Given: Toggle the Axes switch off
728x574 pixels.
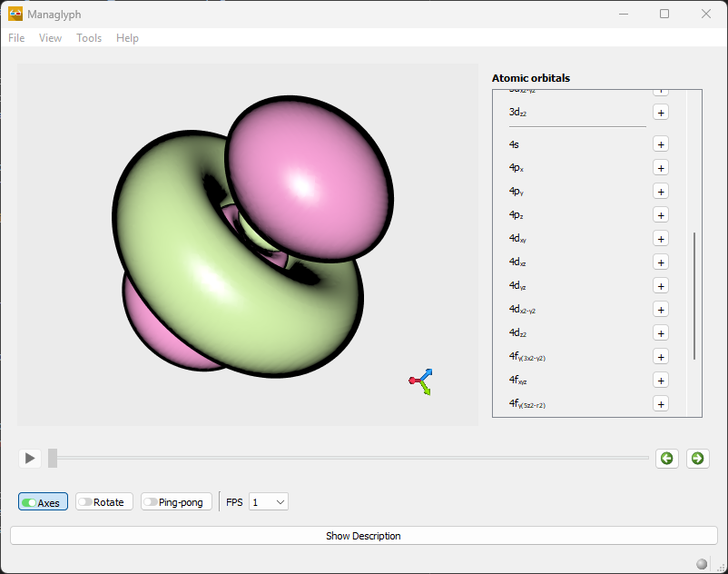Looking at the screenshot, I should [43, 502].
